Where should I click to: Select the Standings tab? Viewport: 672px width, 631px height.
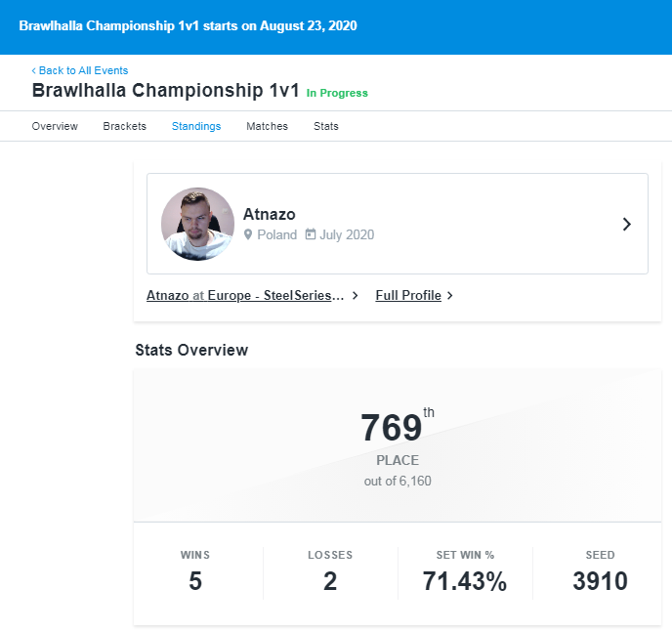[x=196, y=126]
